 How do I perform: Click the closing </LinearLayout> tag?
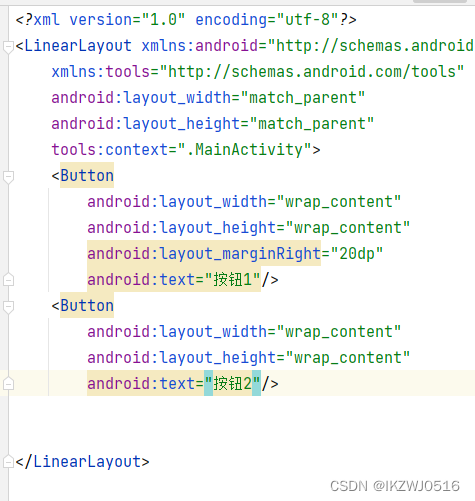82,462
